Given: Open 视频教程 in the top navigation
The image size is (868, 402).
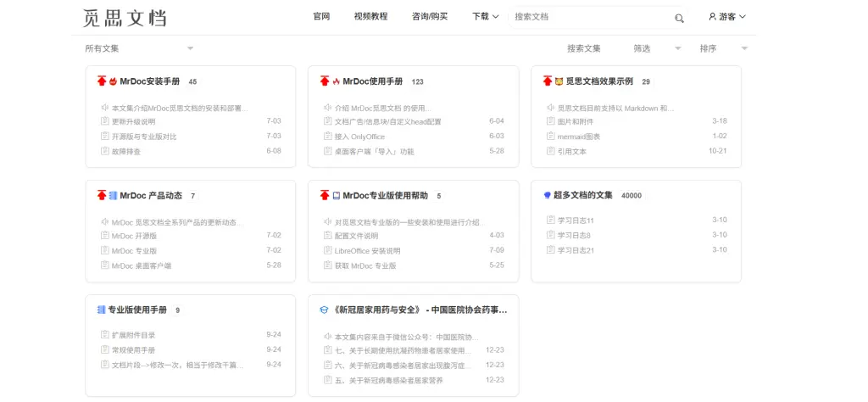Looking at the screenshot, I should tap(371, 17).
